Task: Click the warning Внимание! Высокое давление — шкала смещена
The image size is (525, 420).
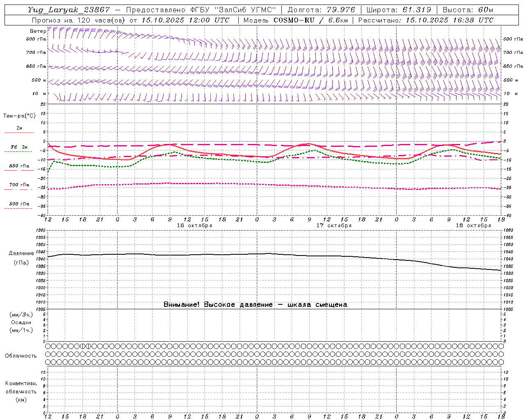Action: tap(255, 305)
